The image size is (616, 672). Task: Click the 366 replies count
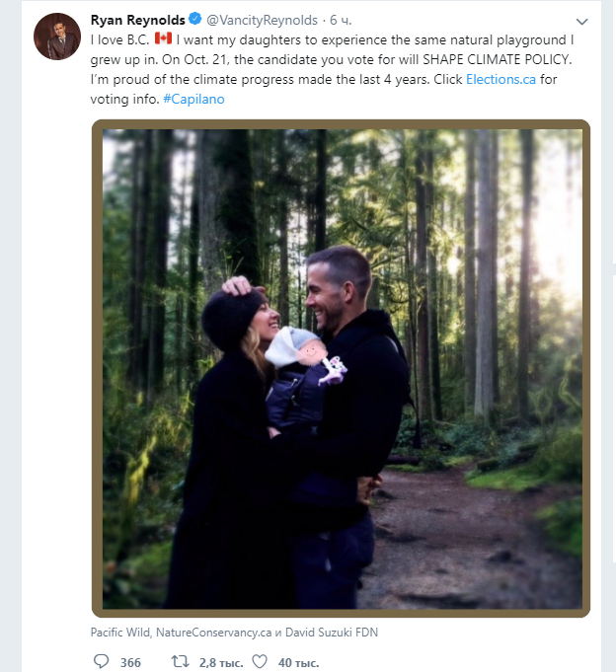click(130, 662)
